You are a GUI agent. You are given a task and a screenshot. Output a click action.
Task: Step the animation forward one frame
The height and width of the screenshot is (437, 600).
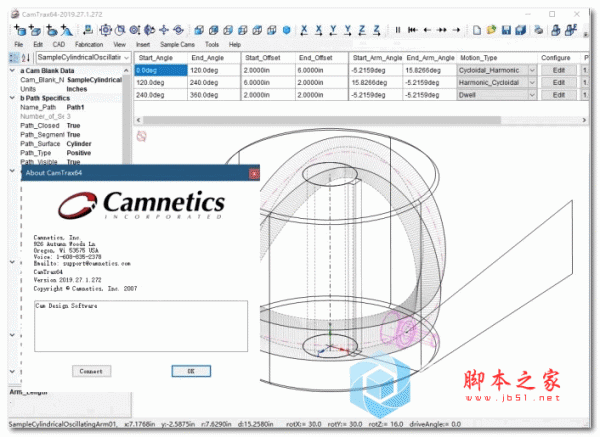[456, 30]
